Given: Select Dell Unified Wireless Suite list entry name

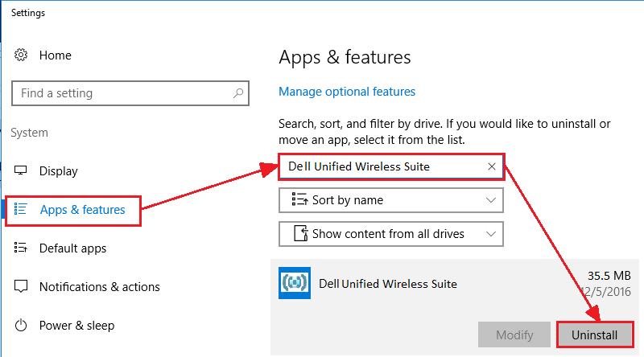Looking at the screenshot, I should click(388, 284).
